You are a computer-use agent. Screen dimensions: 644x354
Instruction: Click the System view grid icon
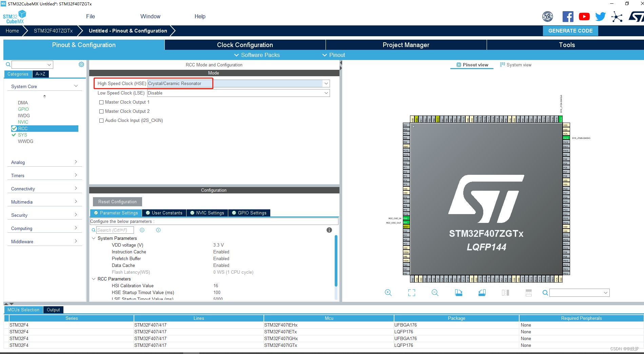click(503, 65)
